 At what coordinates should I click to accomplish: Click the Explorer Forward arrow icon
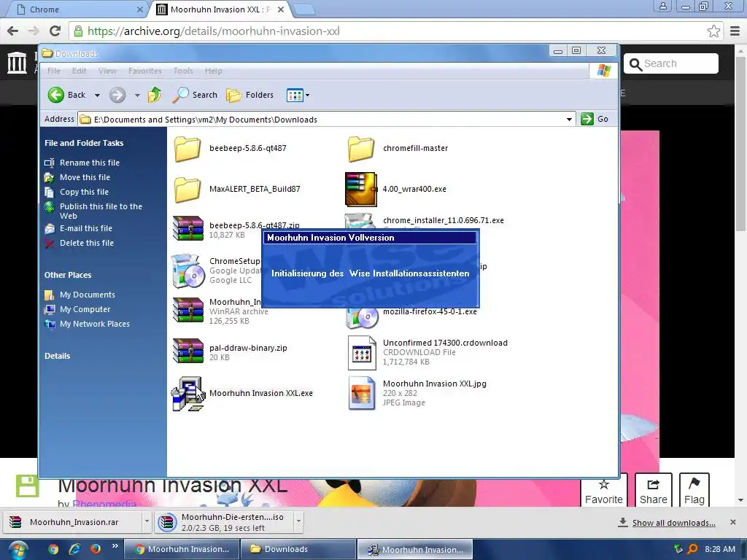pos(117,95)
